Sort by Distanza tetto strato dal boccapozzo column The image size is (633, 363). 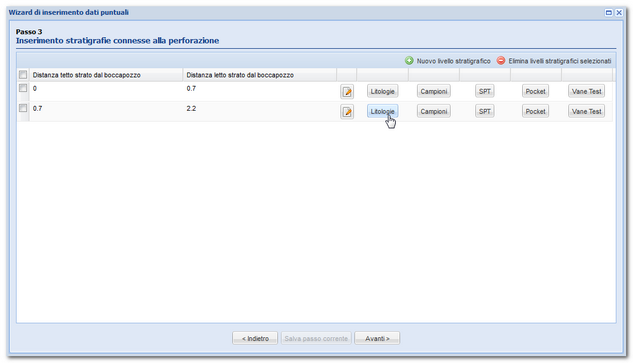click(106, 75)
